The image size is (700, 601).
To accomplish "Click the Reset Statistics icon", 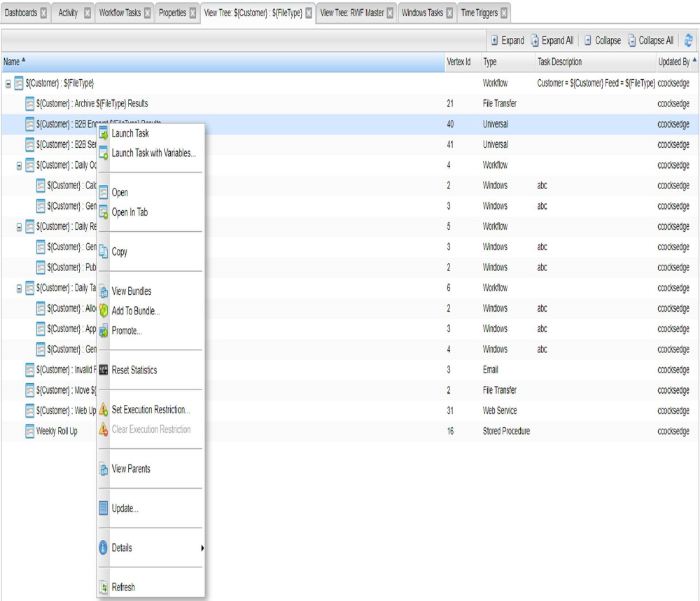I will tap(104, 370).
